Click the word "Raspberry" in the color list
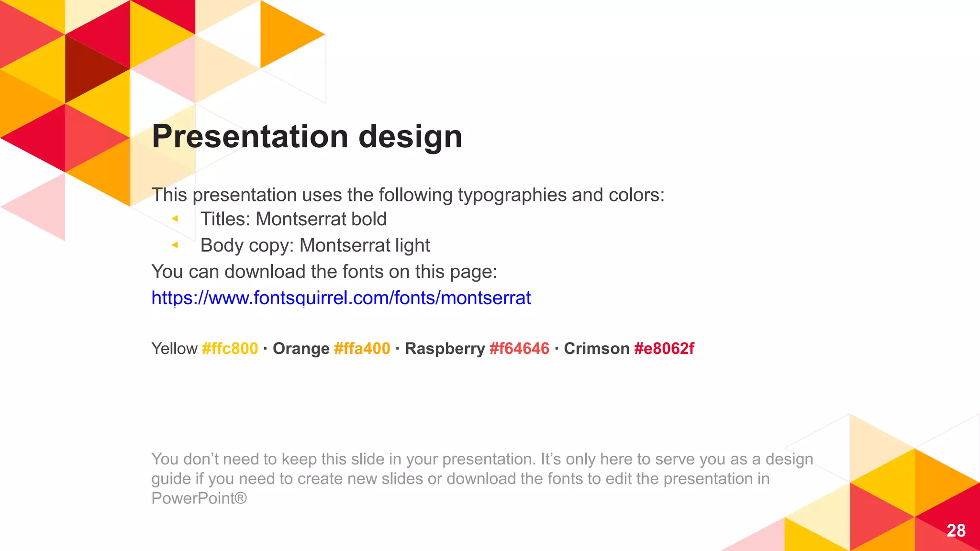 (x=445, y=349)
